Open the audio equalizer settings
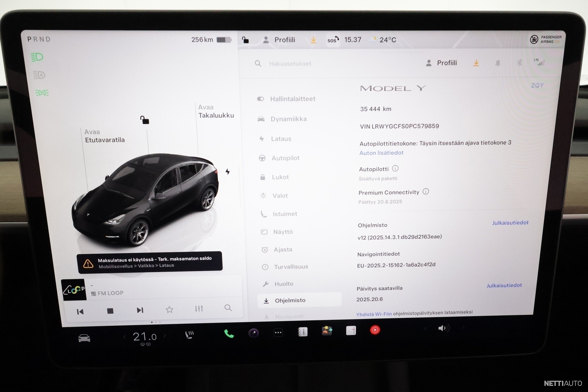 tap(199, 309)
